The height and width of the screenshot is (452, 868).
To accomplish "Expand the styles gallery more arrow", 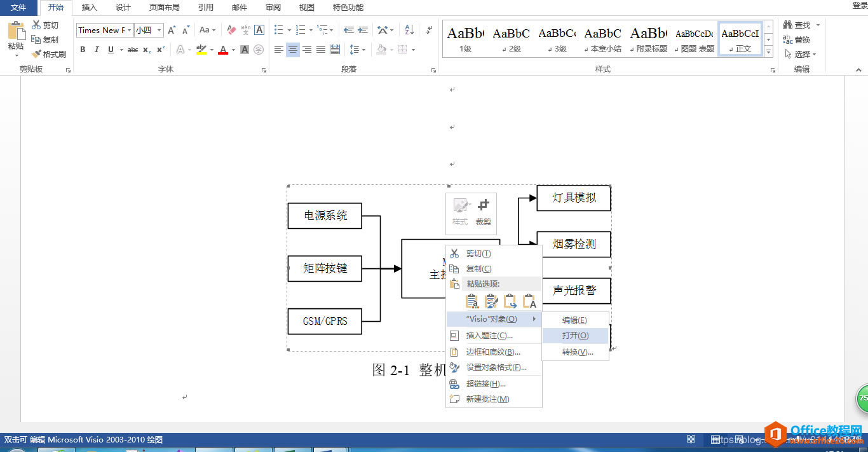I will coord(768,51).
